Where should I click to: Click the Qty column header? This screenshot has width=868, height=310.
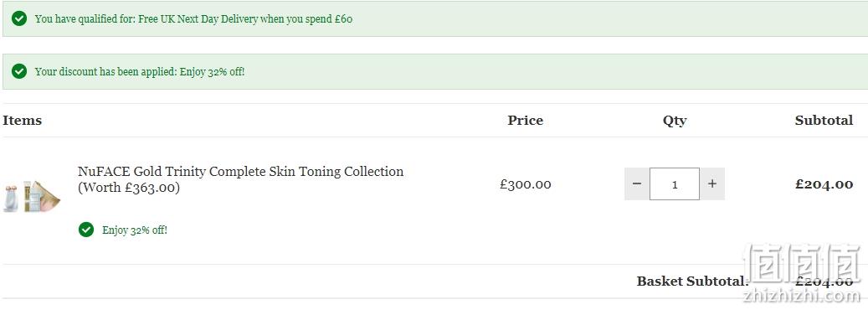tap(675, 121)
